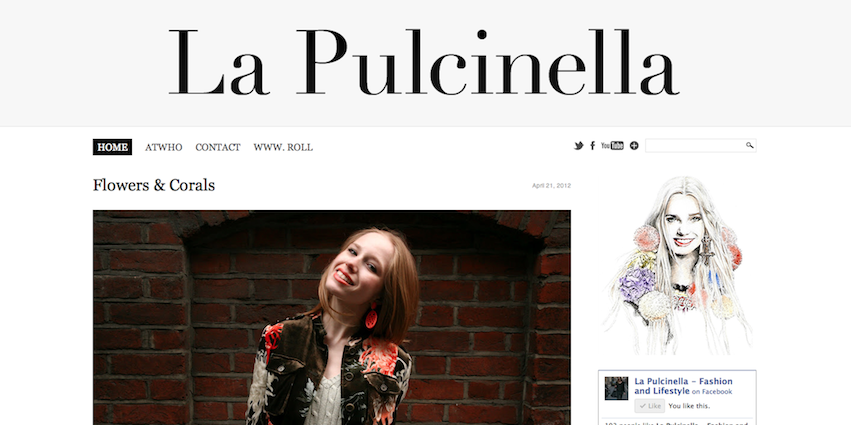Open La Pulcinella – Fashion and Lifestyle link
The height and width of the screenshot is (425, 851).
click(x=683, y=386)
